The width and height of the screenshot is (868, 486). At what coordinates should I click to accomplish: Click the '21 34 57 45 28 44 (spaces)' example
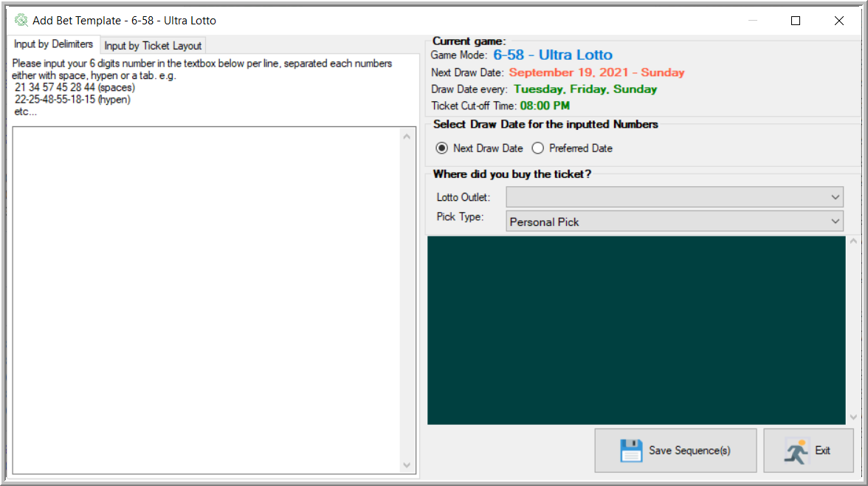tap(75, 88)
